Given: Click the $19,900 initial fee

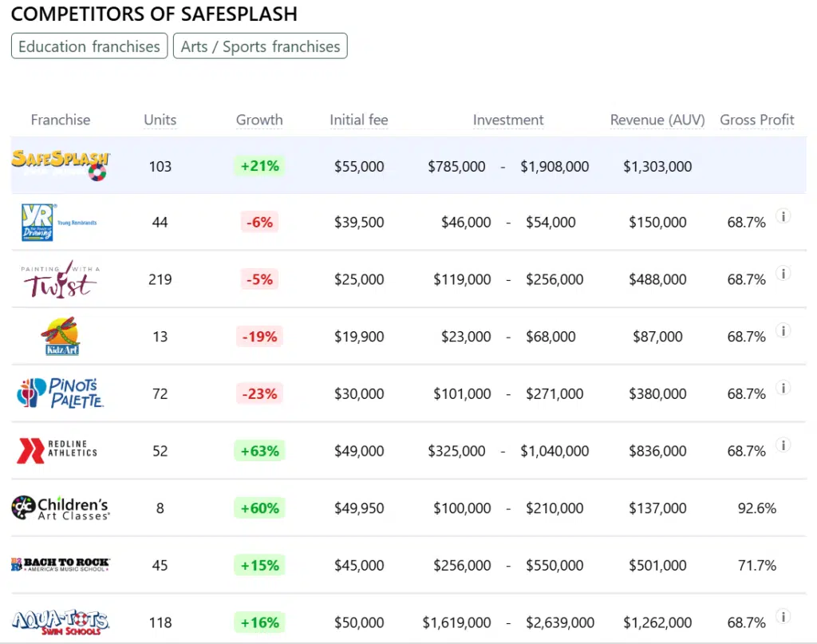Looking at the screenshot, I should 359,337.
